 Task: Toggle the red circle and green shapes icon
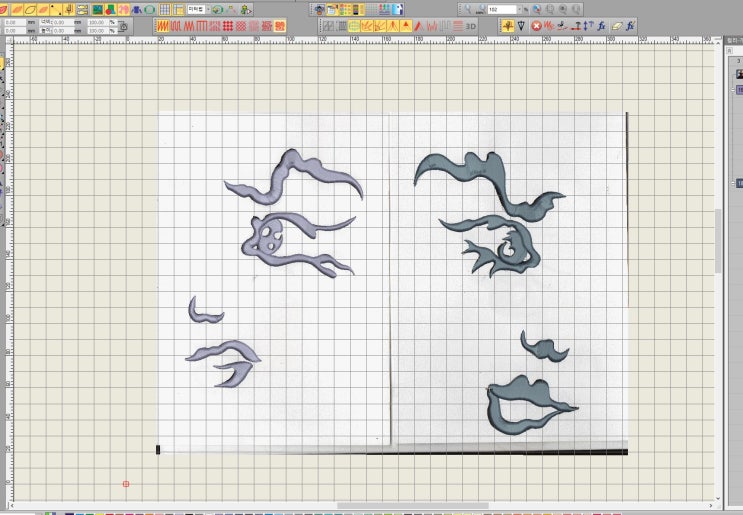point(110,9)
